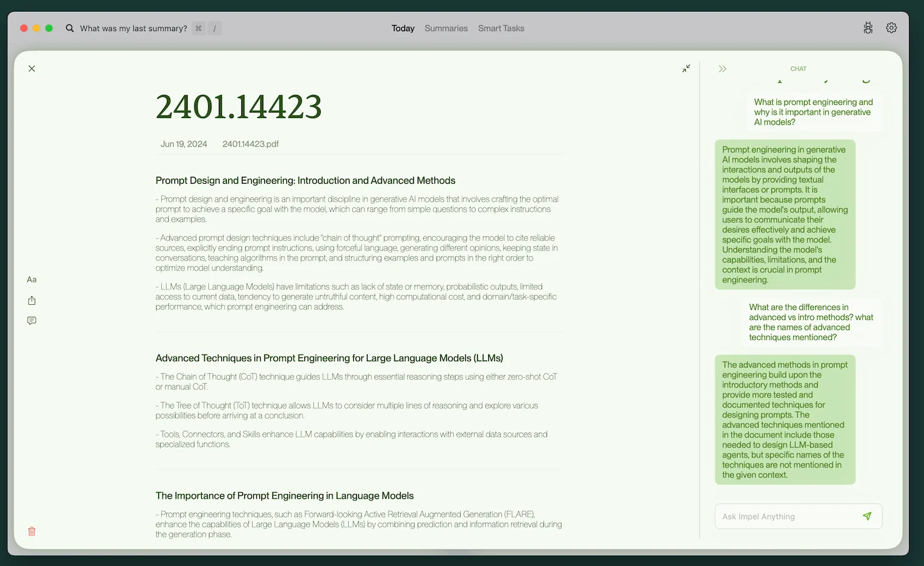Open the 2401.14423.pdf file link
This screenshot has width=924, height=566.
(250, 144)
